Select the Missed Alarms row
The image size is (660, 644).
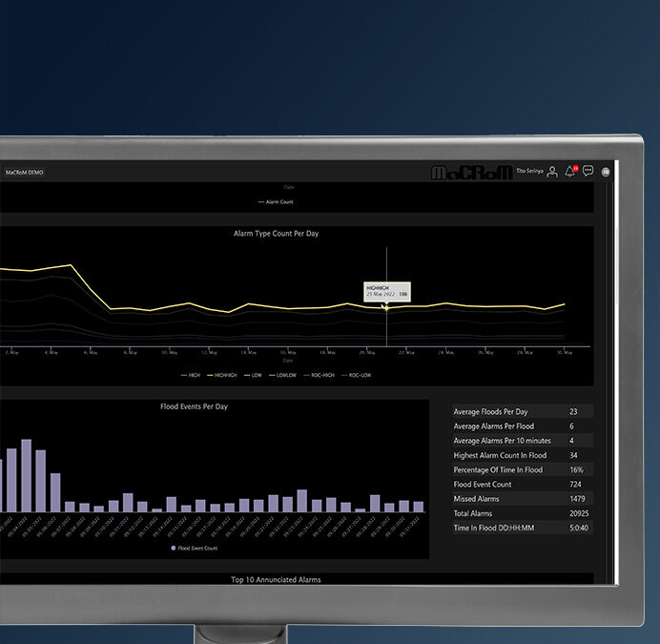522,499
